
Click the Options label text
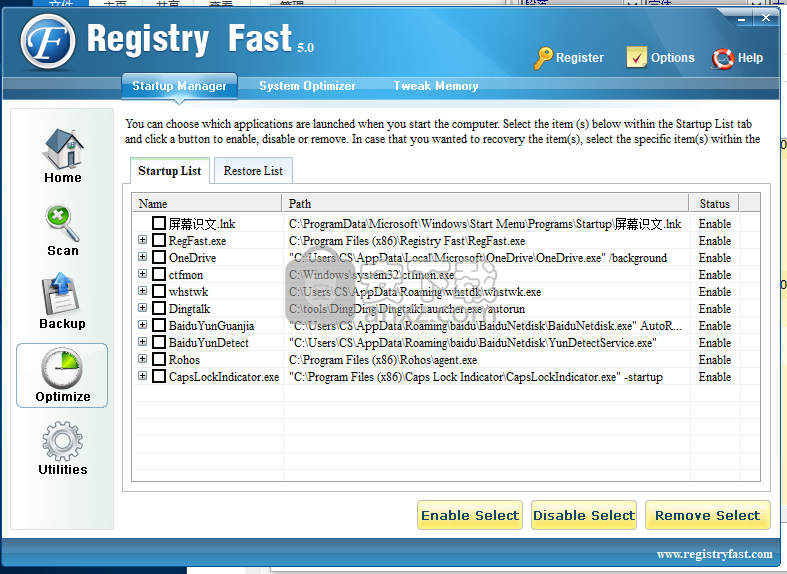(x=673, y=58)
